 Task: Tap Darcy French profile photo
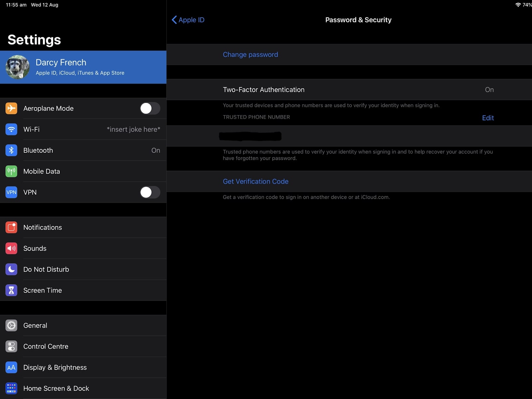click(18, 67)
